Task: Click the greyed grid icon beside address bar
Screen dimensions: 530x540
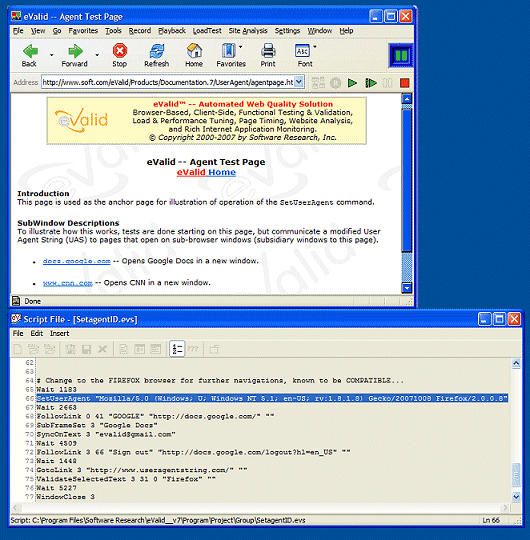Action: tap(318, 83)
